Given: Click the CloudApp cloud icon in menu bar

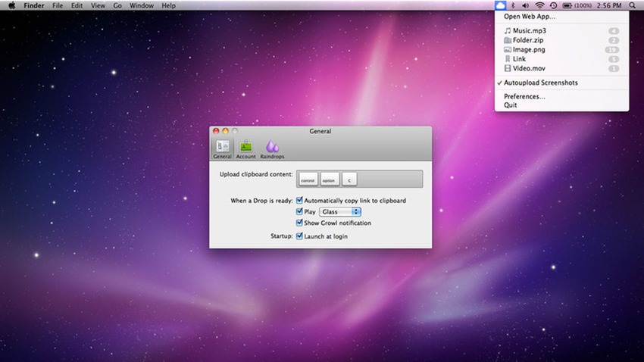Looking at the screenshot, I should (499, 5).
